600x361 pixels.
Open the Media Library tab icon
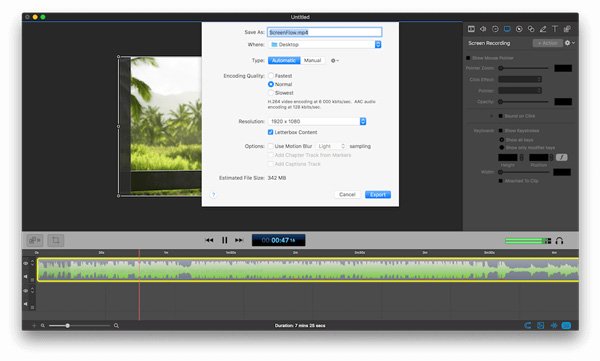point(567,29)
